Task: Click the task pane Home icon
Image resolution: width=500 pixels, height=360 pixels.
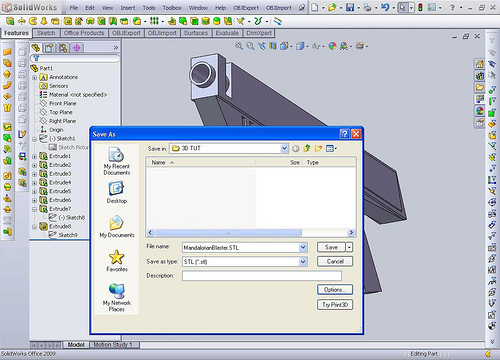Action: pos(479,64)
